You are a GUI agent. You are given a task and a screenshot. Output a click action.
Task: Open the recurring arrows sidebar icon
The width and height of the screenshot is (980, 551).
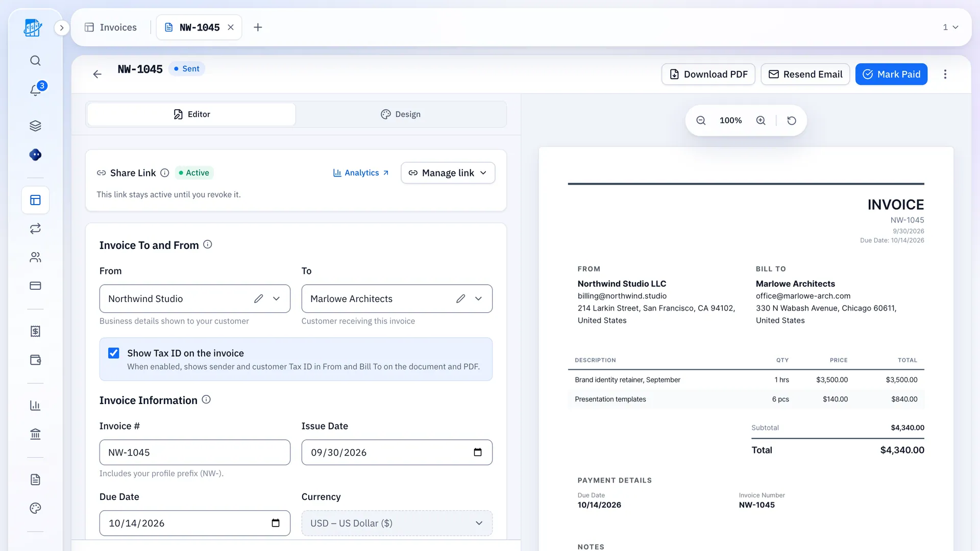[35, 229]
